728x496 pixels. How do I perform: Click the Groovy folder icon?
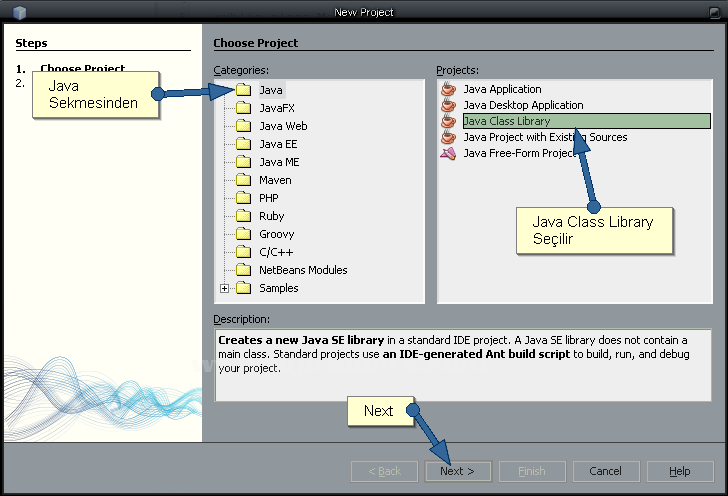coord(243,234)
